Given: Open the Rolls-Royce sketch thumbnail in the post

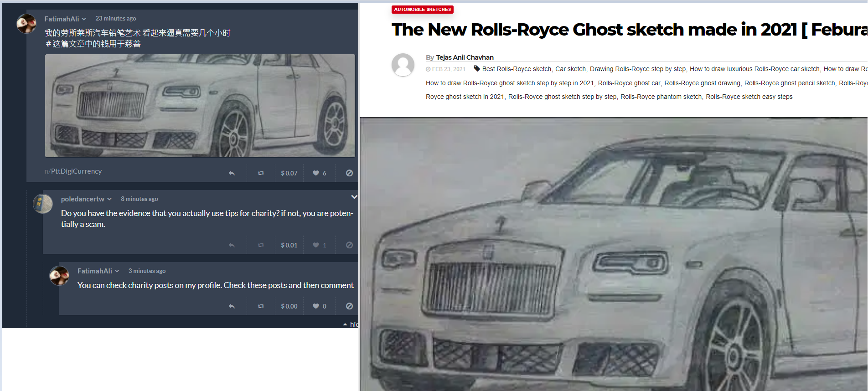Looking at the screenshot, I should [200, 106].
